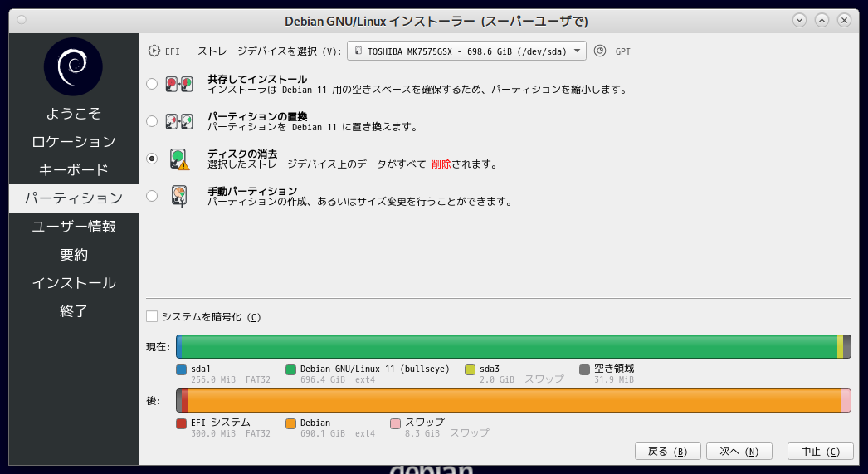This screenshot has width=868, height=474.
Task: Click the 次へ (N) button
Action: (739, 452)
